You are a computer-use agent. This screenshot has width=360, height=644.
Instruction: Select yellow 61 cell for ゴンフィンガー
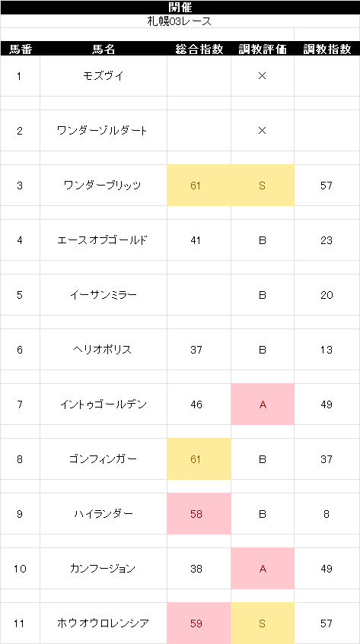point(199,459)
